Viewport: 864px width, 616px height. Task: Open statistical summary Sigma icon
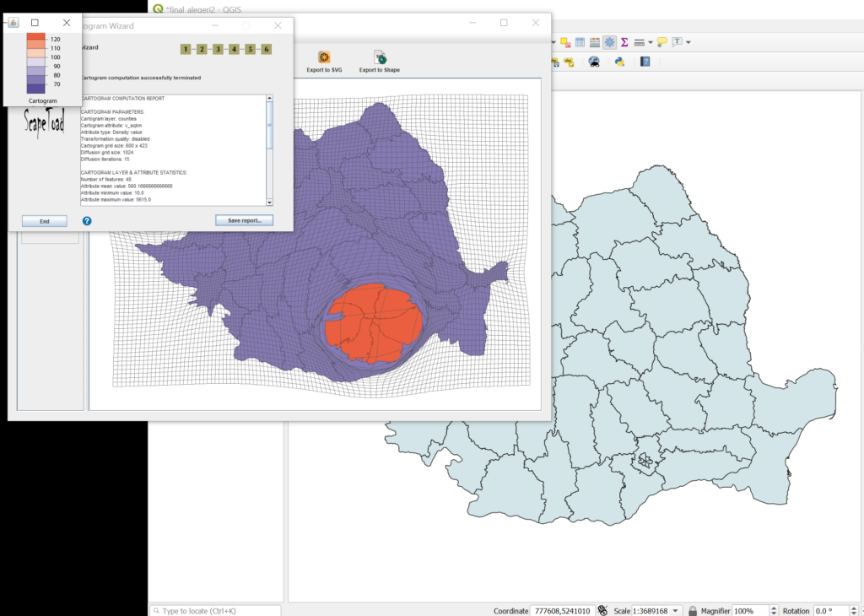pyautogui.click(x=624, y=42)
